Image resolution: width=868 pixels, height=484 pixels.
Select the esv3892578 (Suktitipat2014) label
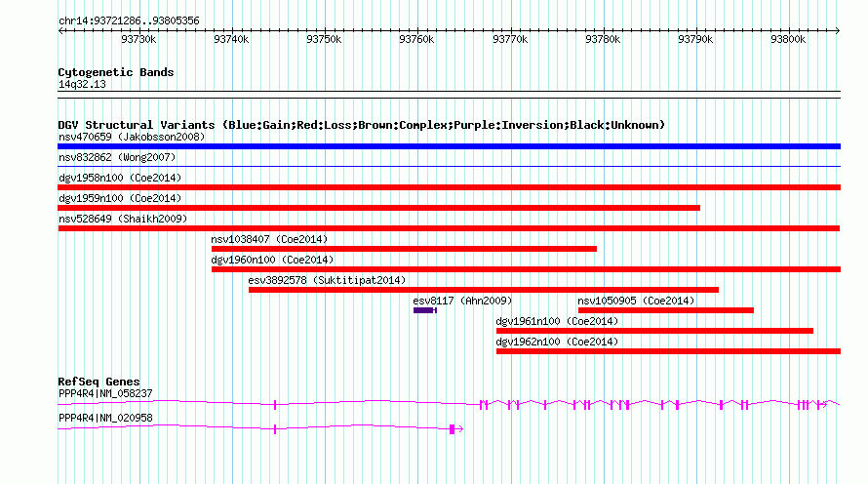(327, 280)
